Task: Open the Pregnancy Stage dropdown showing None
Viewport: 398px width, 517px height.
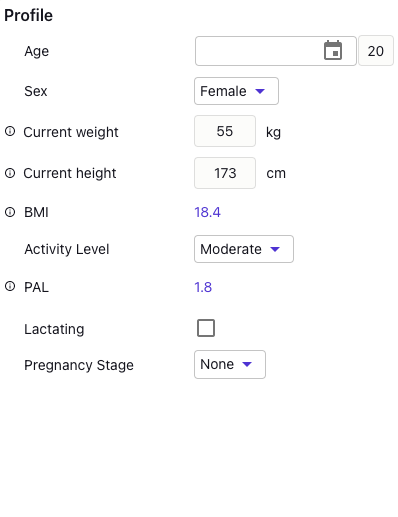Action: coord(230,364)
